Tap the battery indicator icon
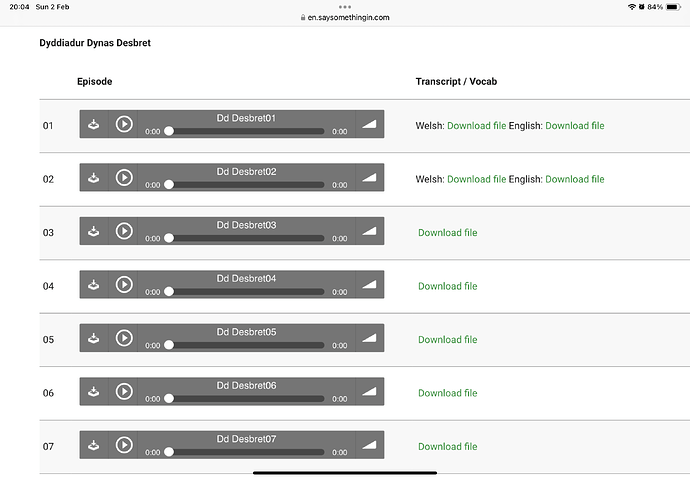The width and height of the screenshot is (690, 479). click(x=673, y=7)
